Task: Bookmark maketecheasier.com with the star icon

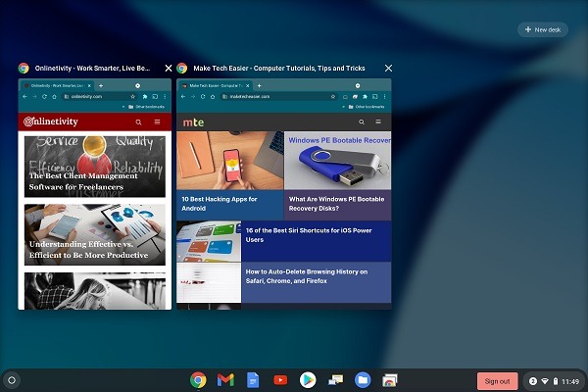Action: [x=332, y=96]
